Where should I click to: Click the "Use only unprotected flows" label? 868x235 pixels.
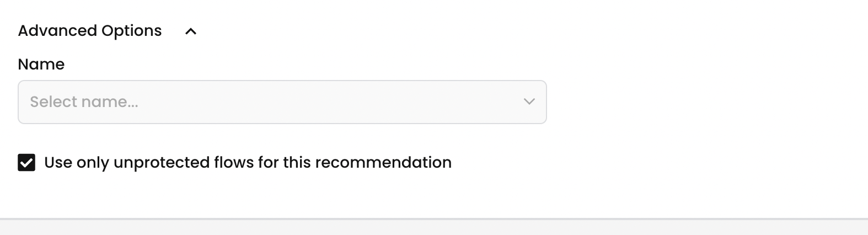(248, 163)
